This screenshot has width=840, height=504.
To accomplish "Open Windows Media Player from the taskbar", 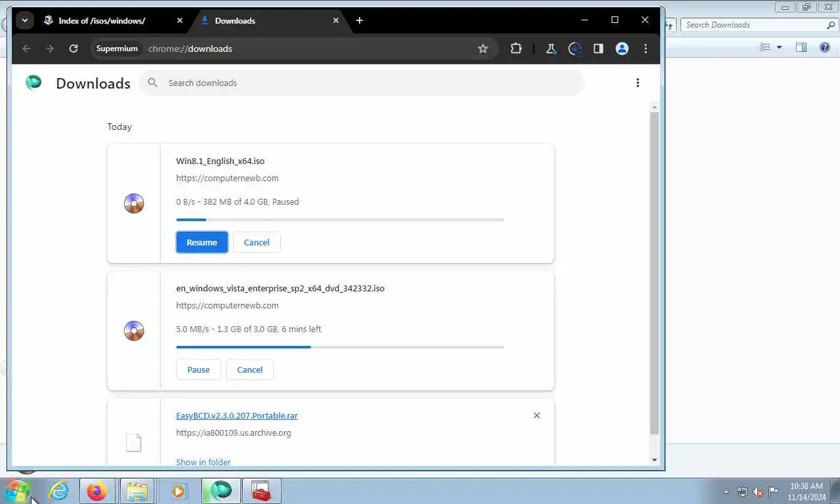I will pyautogui.click(x=178, y=491).
